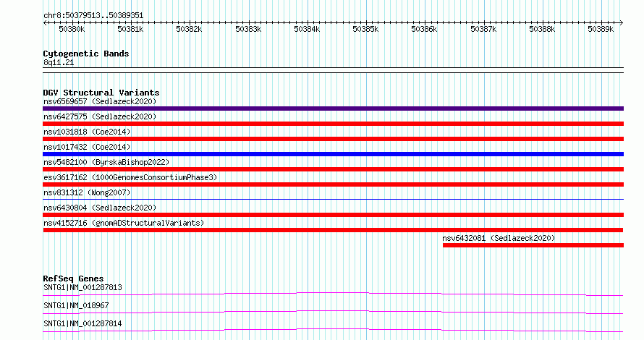Click the red nsv1031818 variant bar
This screenshot has width=644, height=340.
pyautogui.click(x=333, y=139)
